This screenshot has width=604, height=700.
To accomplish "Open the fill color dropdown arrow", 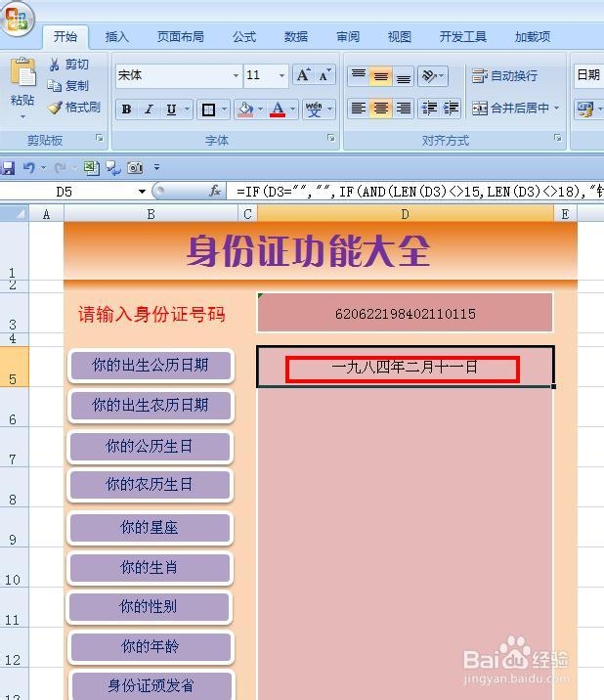I will click(x=260, y=109).
